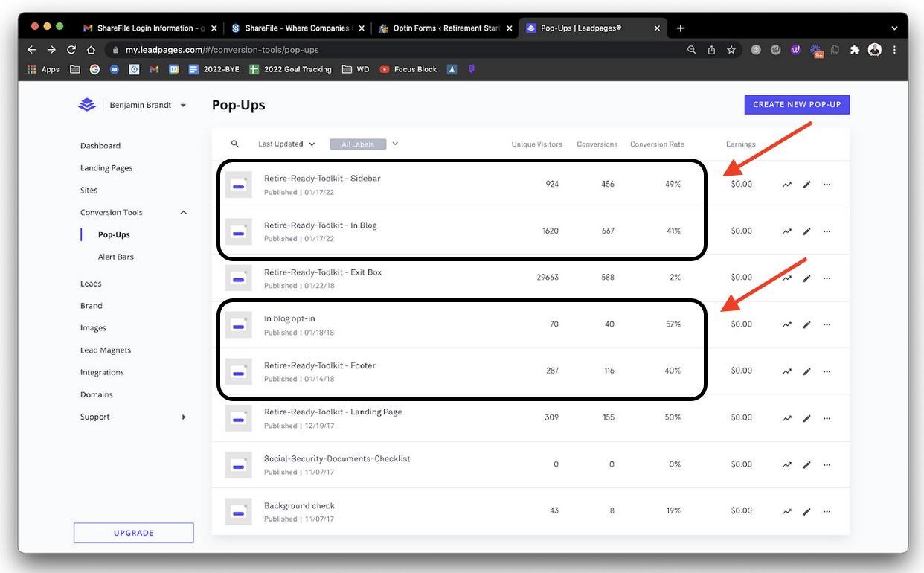Go to Alert Bars in sidebar
The height and width of the screenshot is (573, 924).
pyautogui.click(x=115, y=257)
